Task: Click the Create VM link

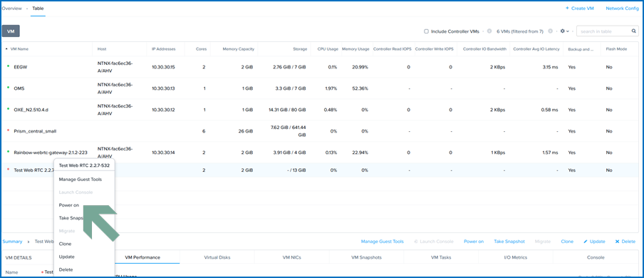Action: 581,9
